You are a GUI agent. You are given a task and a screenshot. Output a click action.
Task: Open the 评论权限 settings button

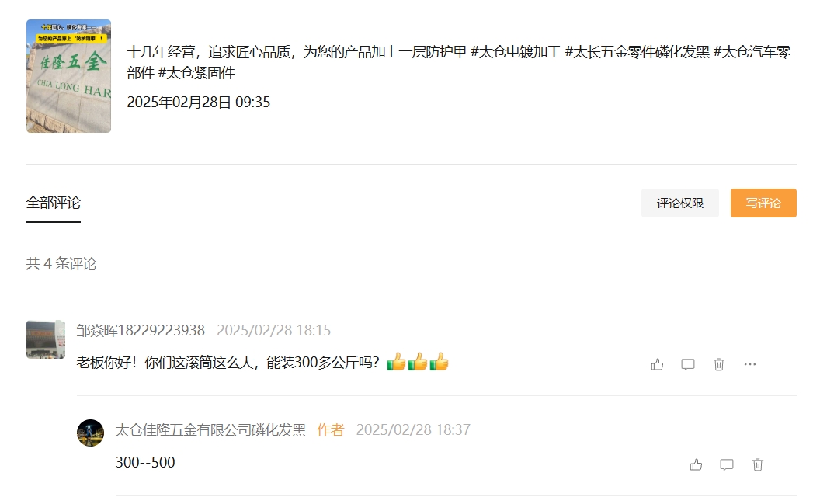point(680,203)
